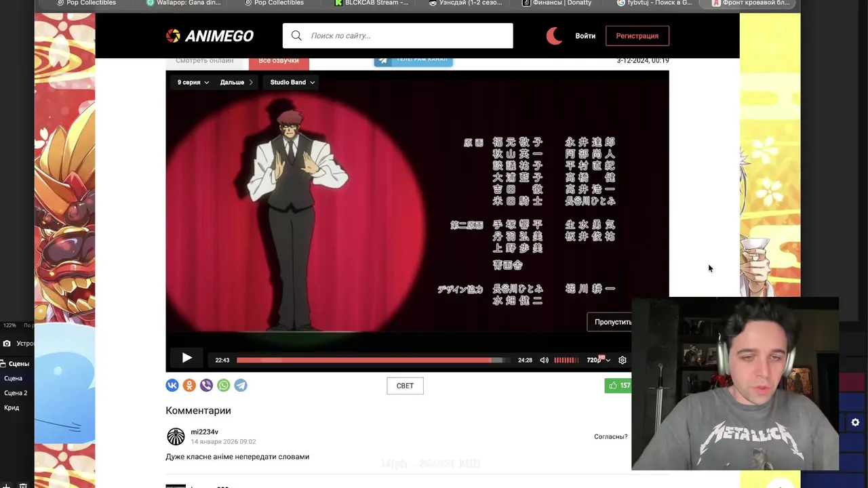Viewport: 868px width, 488px height.
Task: Mute the player with speaker icon
Action: (x=544, y=360)
